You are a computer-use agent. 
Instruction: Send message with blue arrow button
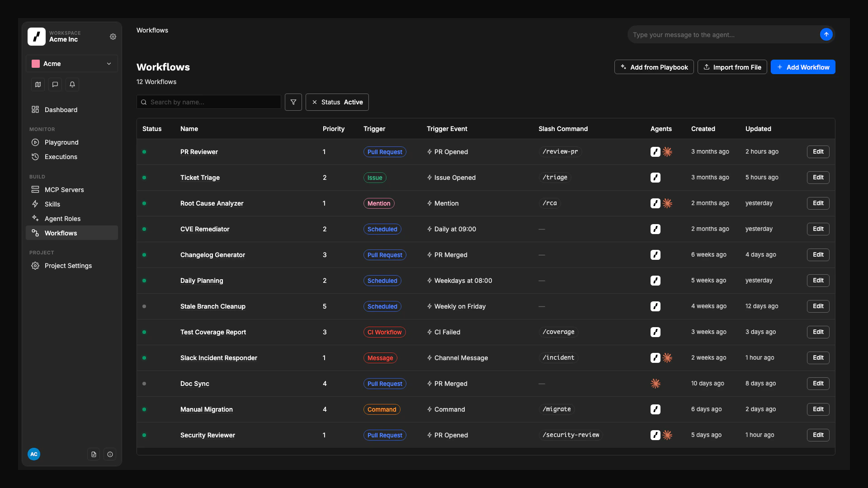click(x=826, y=34)
